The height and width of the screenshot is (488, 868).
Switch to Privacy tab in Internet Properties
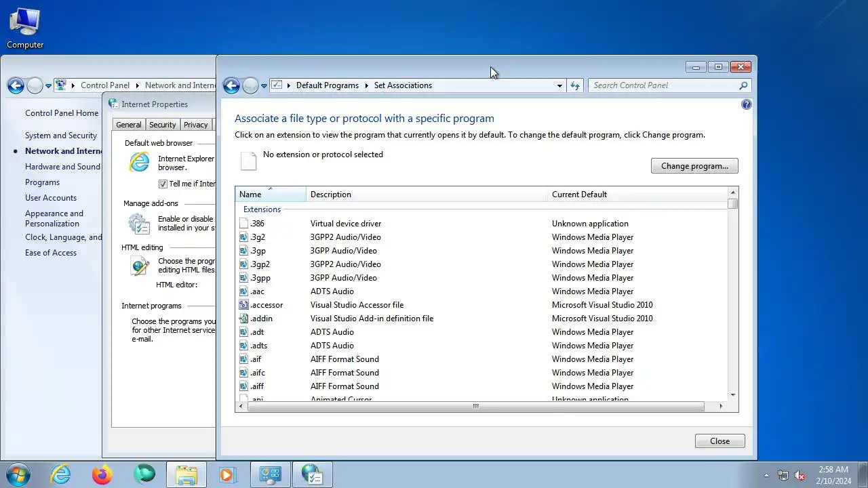pos(195,125)
